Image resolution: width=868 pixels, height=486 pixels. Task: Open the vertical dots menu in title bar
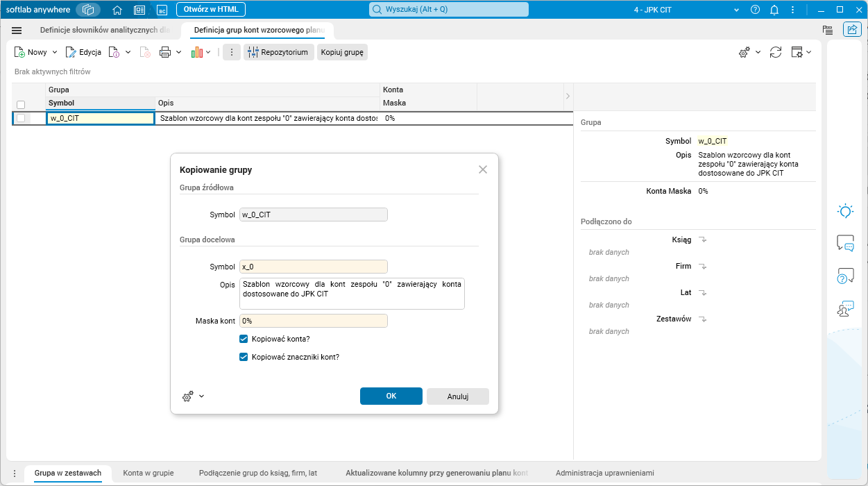click(x=792, y=10)
